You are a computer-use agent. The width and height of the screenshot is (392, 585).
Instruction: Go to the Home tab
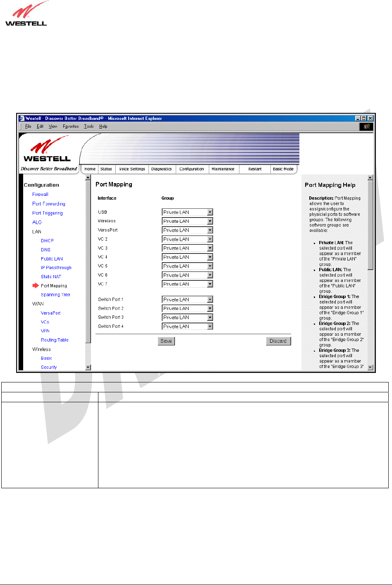point(90,169)
